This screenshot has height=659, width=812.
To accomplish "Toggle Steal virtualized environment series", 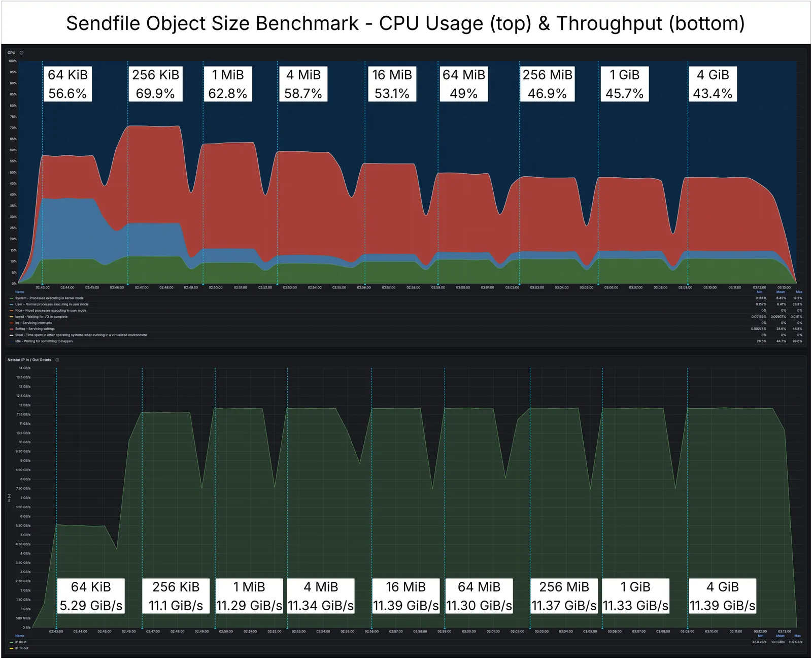I will pyautogui.click(x=81, y=335).
